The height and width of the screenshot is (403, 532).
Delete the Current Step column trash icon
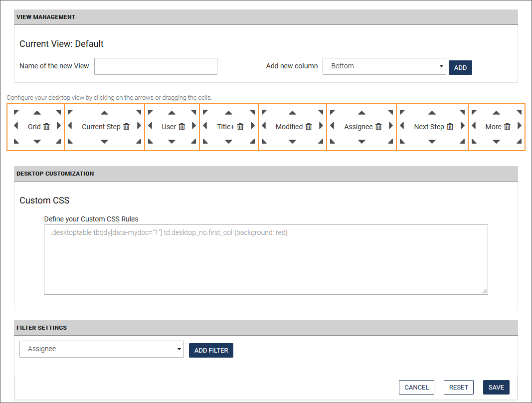126,127
